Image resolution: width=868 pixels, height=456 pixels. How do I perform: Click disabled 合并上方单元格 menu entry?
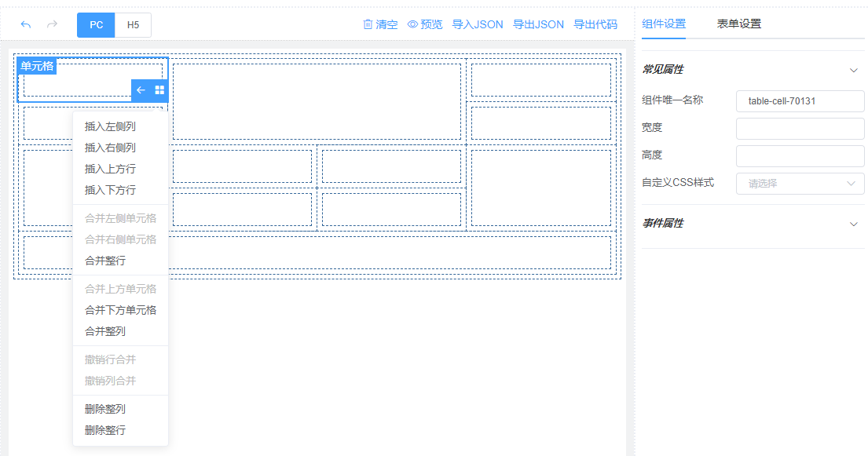(120, 289)
